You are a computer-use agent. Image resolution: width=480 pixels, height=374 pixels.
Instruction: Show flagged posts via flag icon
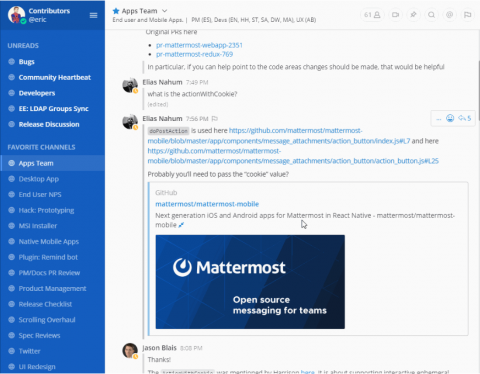(467, 15)
